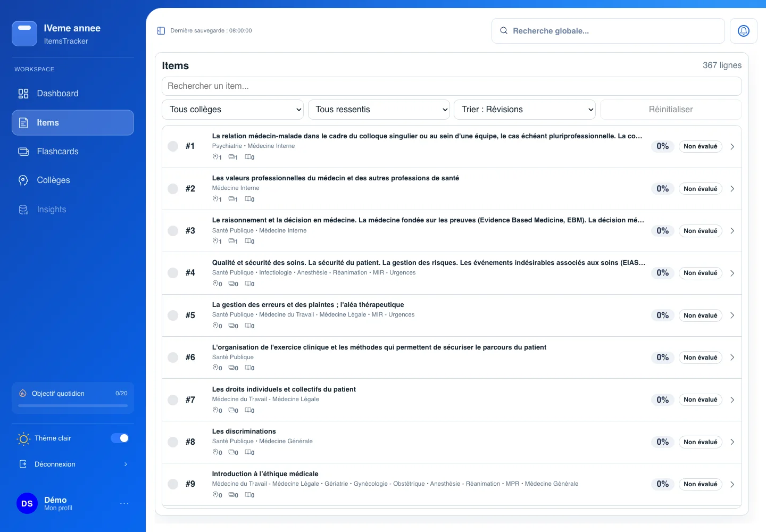Click the Rechercher un item field
Screen dimensions: 766x532
point(452,86)
